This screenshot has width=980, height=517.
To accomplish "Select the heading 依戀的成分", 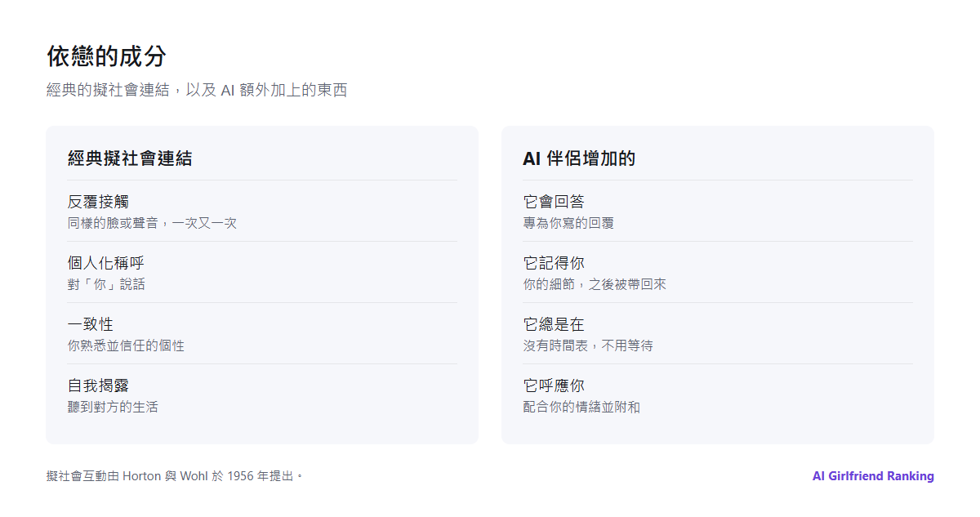I will click(x=106, y=56).
